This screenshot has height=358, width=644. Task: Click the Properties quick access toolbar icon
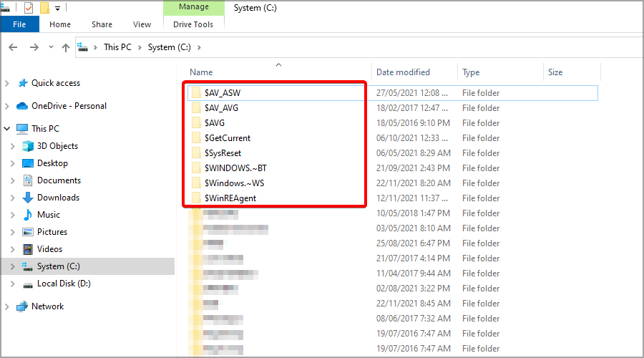point(29,8)
